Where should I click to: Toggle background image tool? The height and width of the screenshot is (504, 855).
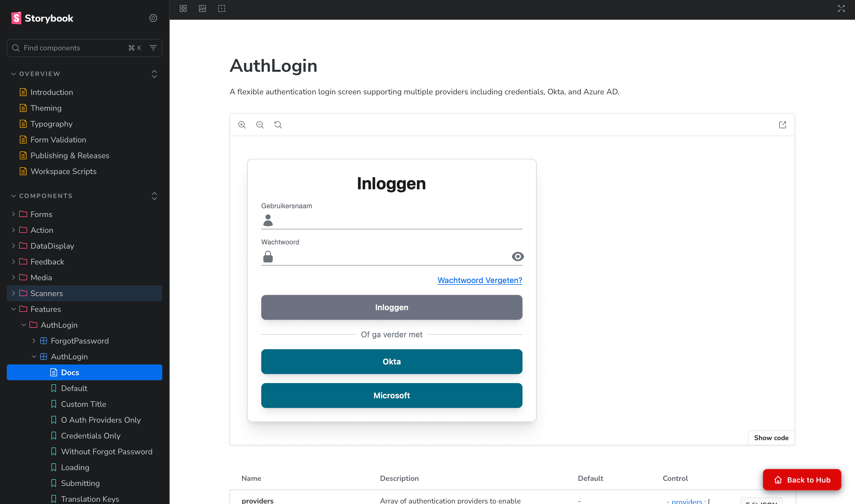pyautogui.click(x=202, y=8)
